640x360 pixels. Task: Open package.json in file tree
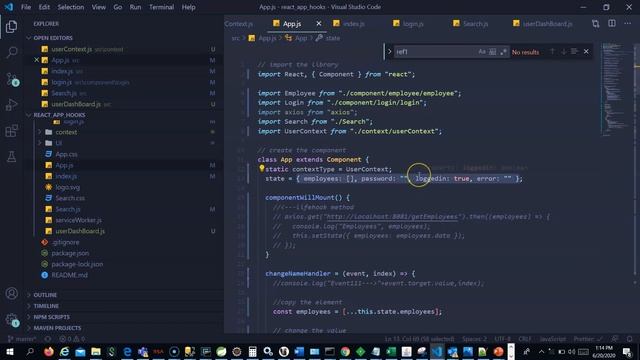pyautogui.click(x=70, y=253)
